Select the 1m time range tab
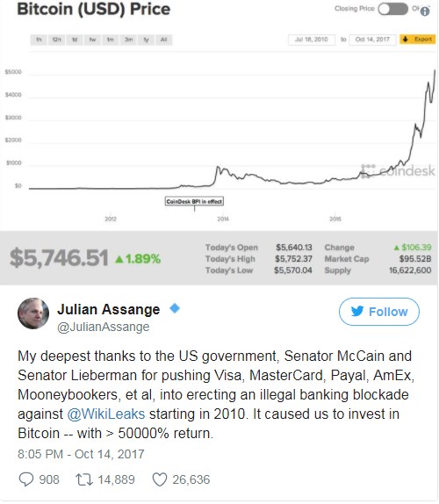This screenshot has width=439, height=504. click(x=111, y=40)
